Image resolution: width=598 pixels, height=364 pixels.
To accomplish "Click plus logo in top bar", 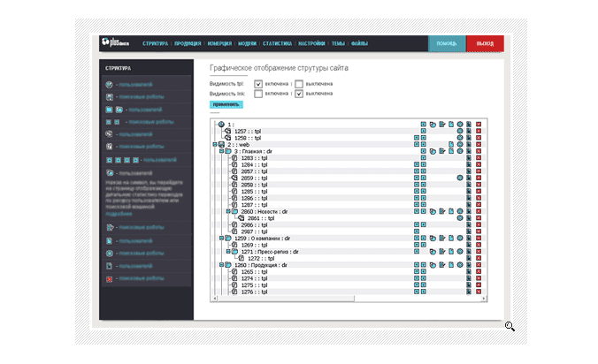I will click(115, 42).
